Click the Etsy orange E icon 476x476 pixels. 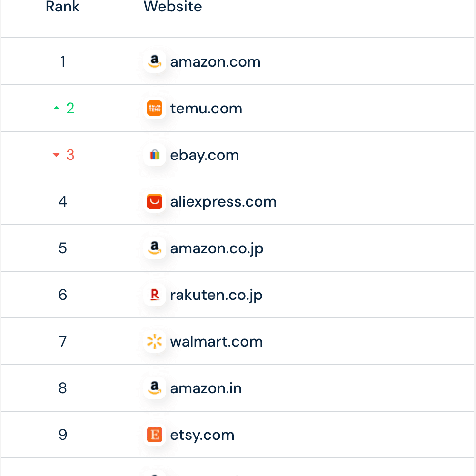(x=155, y=435)
